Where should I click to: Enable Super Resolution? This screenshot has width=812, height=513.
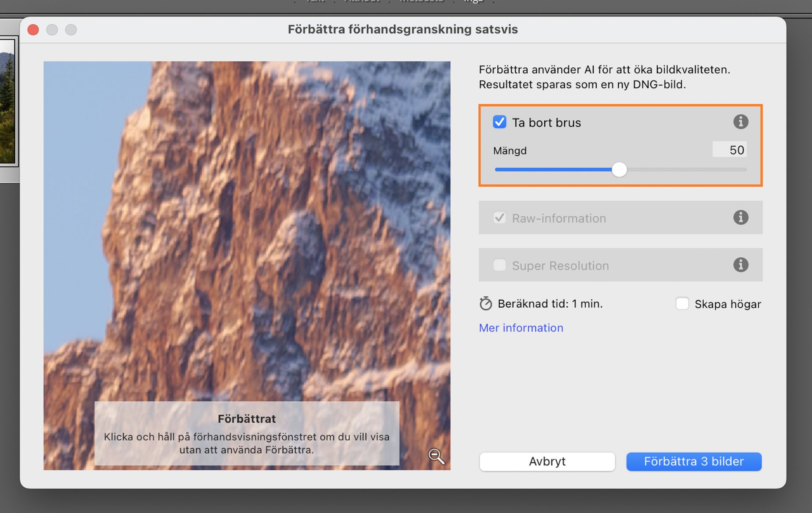coord(499,265)
